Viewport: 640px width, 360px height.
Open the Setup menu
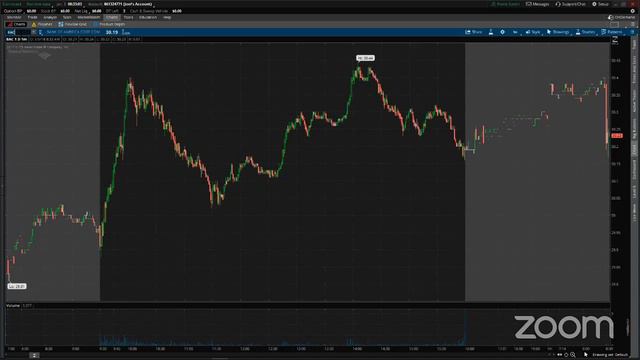600,4
